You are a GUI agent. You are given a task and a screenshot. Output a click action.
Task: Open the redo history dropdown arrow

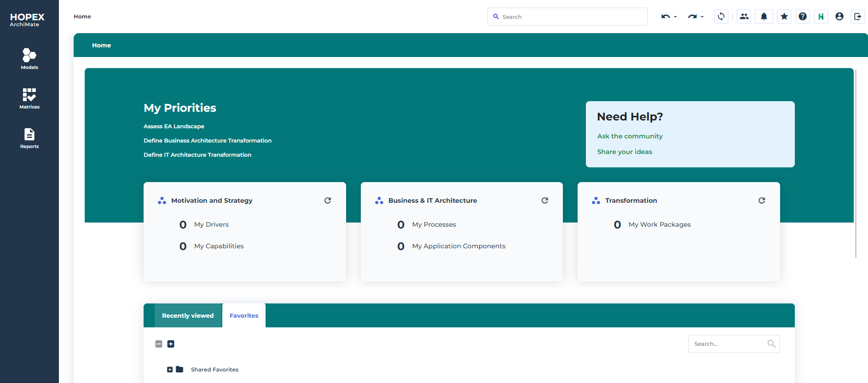click(702, 17)
